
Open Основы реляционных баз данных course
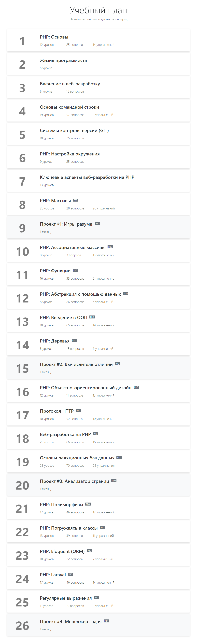pos(98,461)
